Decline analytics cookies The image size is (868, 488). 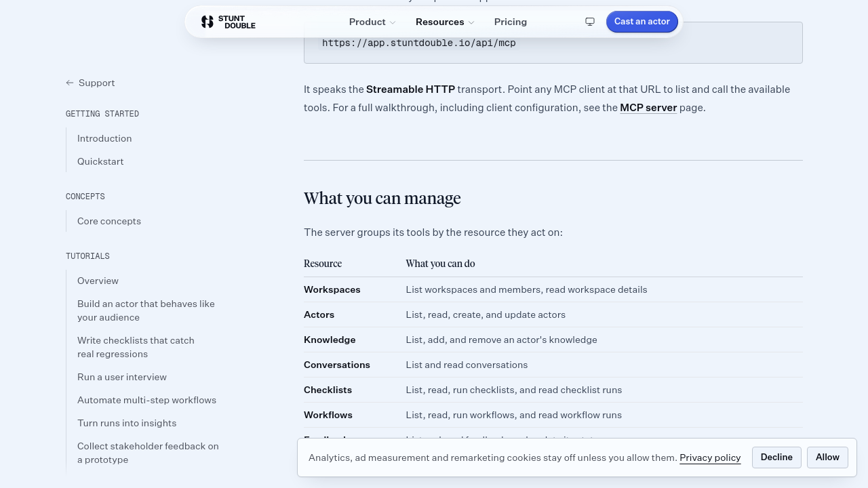[776, 457]
